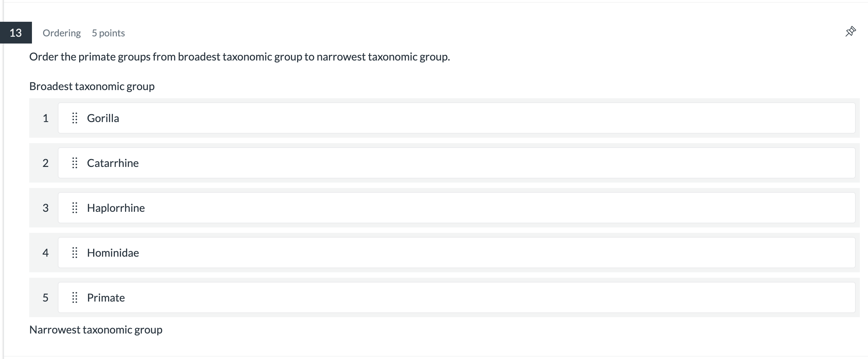The image size is (868, 359).
Task: Click position number 1 in the list
Action: tap(46, 118)
